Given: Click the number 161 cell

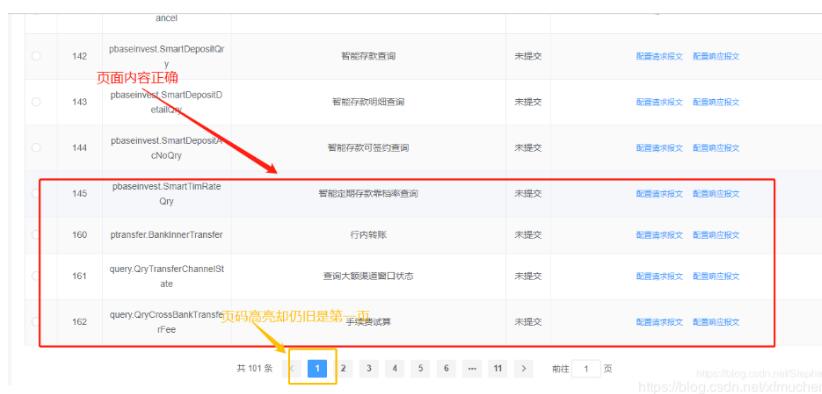Looking at the screenshot, I should [79, 276].
